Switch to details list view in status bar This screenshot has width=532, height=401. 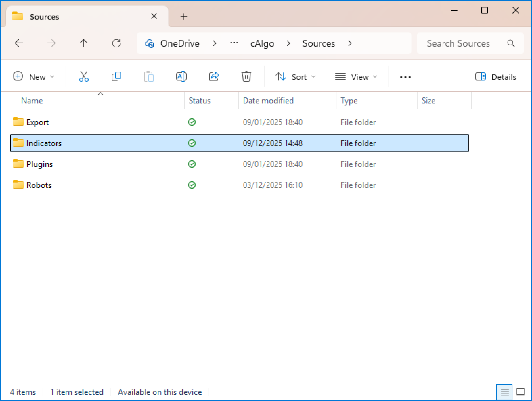[505, 392]
